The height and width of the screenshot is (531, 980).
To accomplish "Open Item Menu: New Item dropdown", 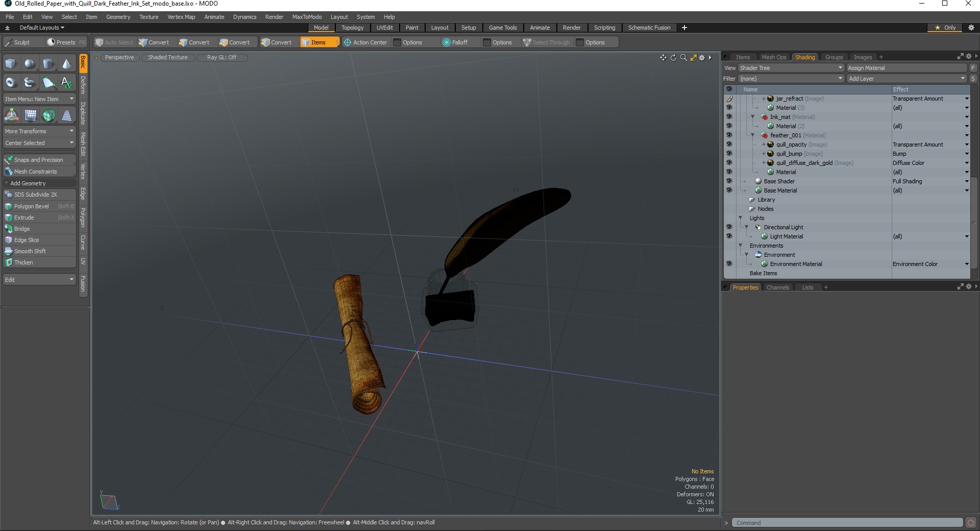I will click(40, 99).
